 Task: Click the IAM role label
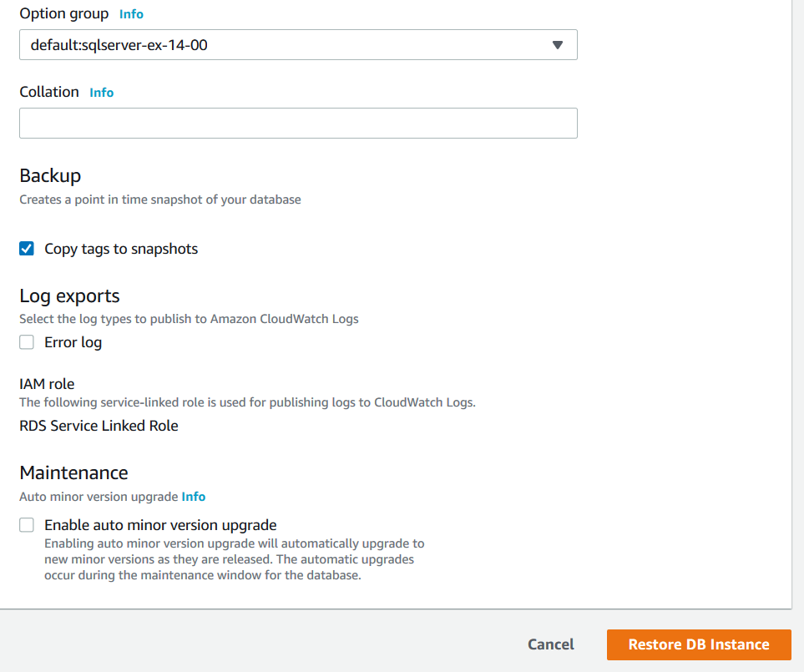47,384
